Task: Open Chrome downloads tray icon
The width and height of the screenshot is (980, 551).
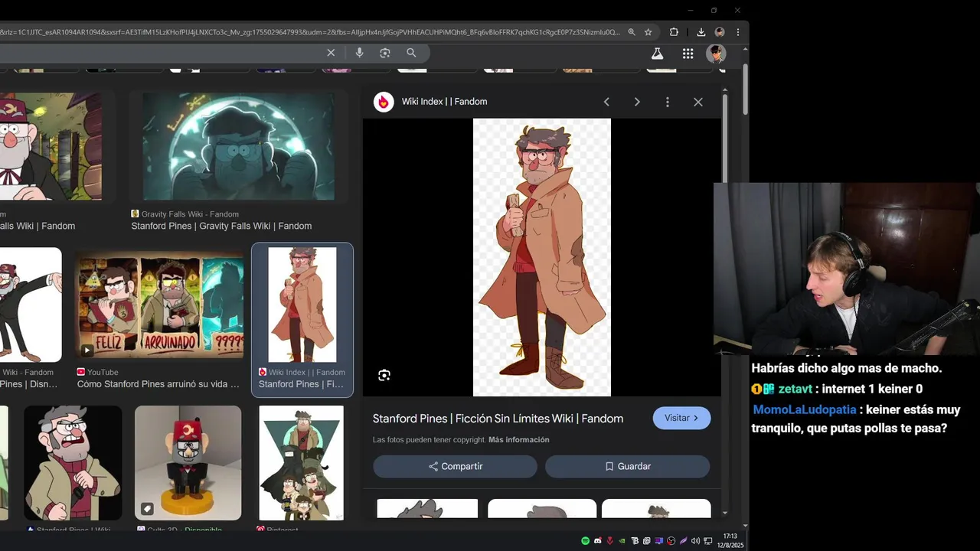Action: (701, 32)
